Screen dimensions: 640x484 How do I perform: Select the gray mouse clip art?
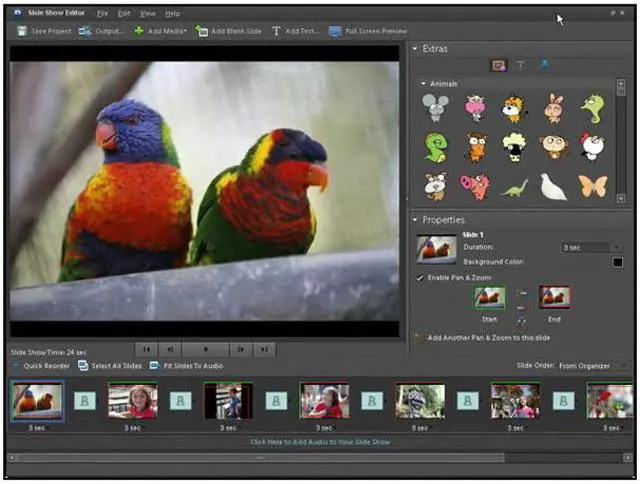(435, 108)
